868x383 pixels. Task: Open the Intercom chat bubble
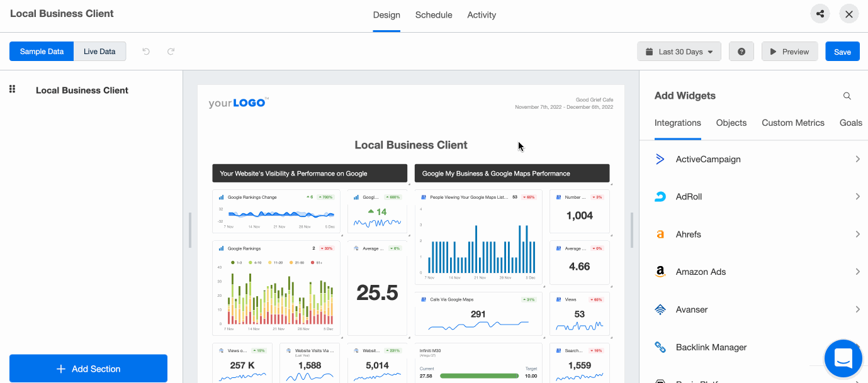[843, 358]
